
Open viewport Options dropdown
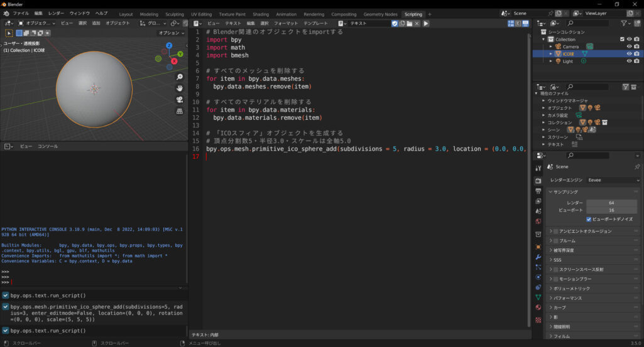click(172, 33)
